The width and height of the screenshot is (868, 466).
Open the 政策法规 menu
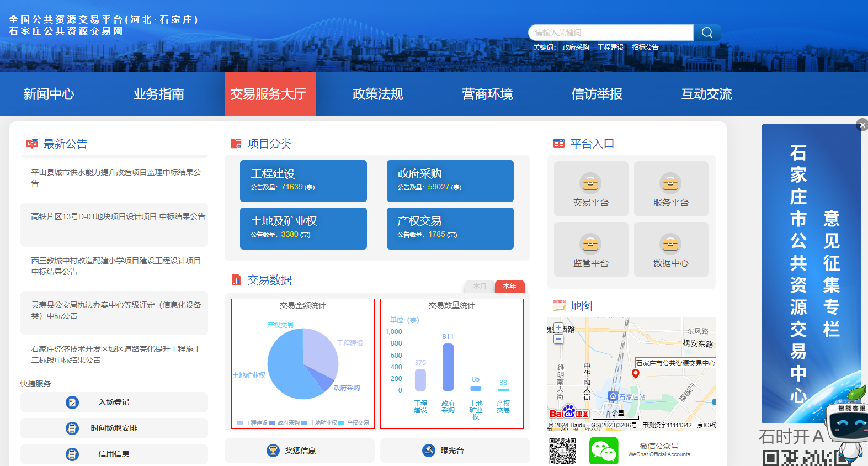[377, 94]
